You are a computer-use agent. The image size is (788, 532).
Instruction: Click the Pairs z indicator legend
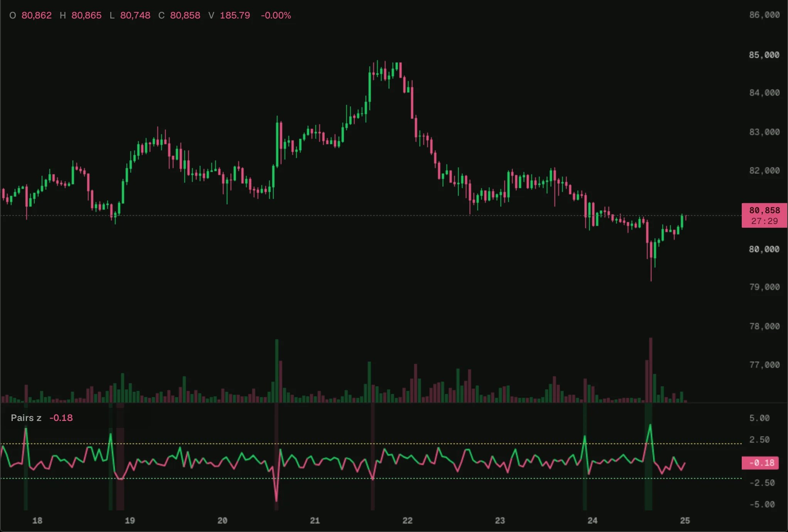pyautogui.click(x=42, y=418)
